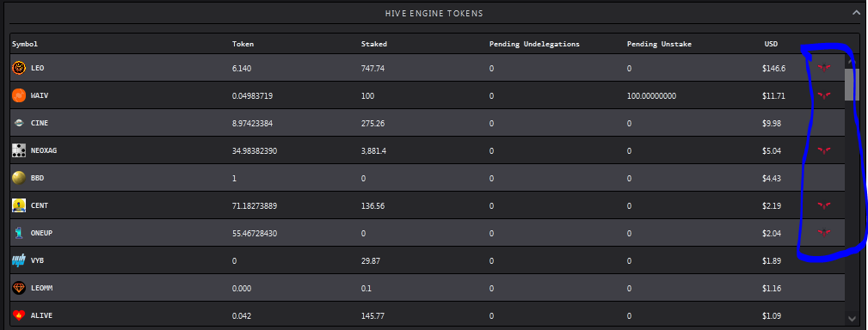This screenshot has height=330, width=868.
Task: Click the red icon in CENT row
Action: 824,205
